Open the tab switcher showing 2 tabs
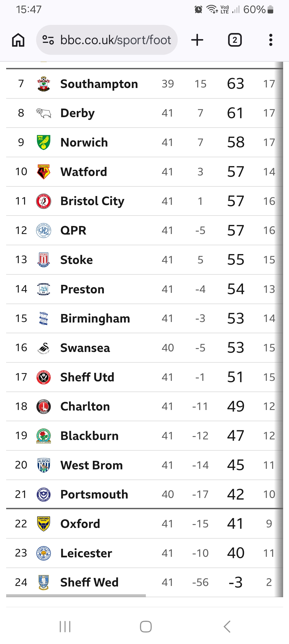Screen dimensions: 289x644 click(x=235, y=40)
